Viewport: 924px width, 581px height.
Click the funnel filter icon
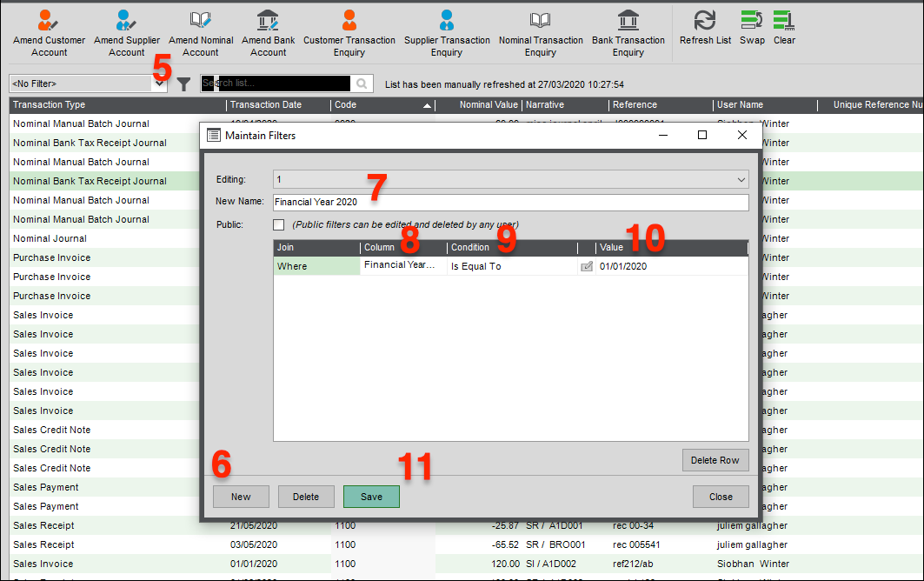pyautogui.click(x=184, y=84)
